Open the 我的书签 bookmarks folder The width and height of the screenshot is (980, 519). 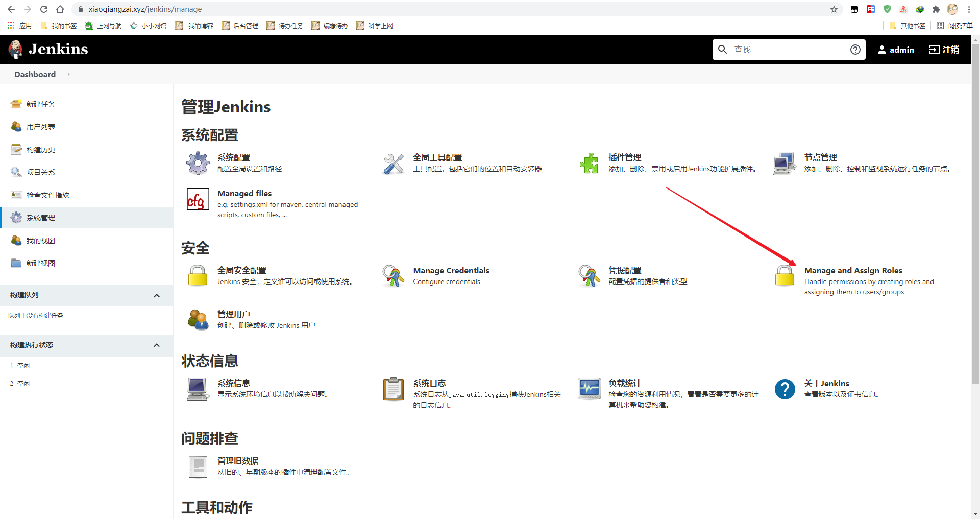point(59,26)
